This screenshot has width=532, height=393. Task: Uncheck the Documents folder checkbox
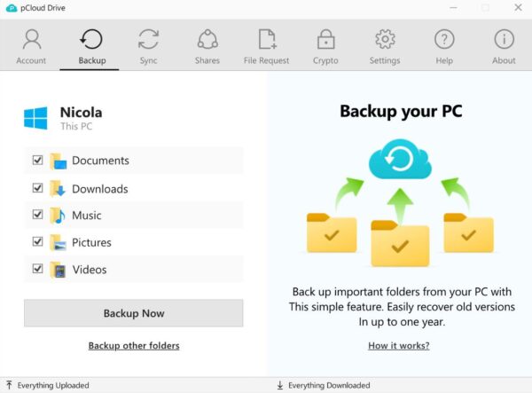[x=37, y=161]
